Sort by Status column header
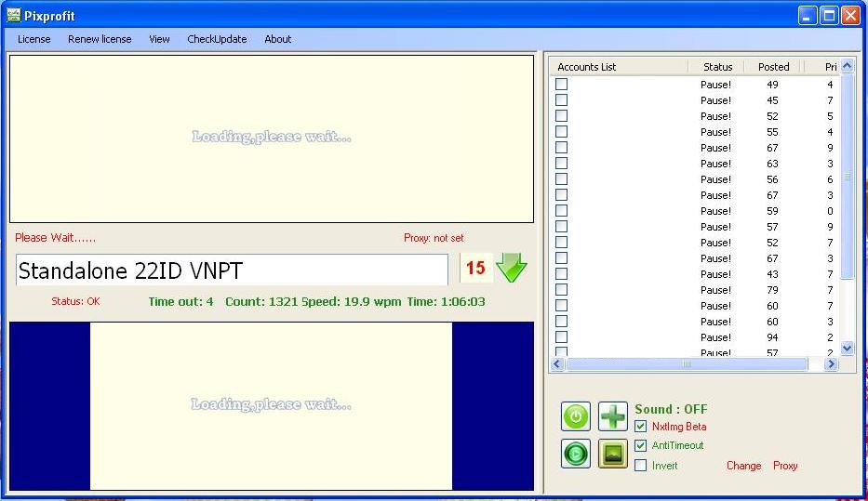 point(716,67)
